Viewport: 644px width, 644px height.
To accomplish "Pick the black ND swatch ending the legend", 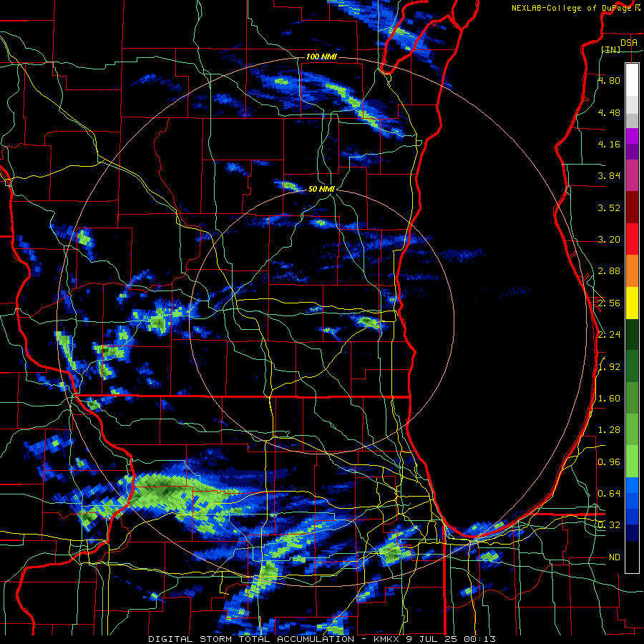I will pos(632,557).
